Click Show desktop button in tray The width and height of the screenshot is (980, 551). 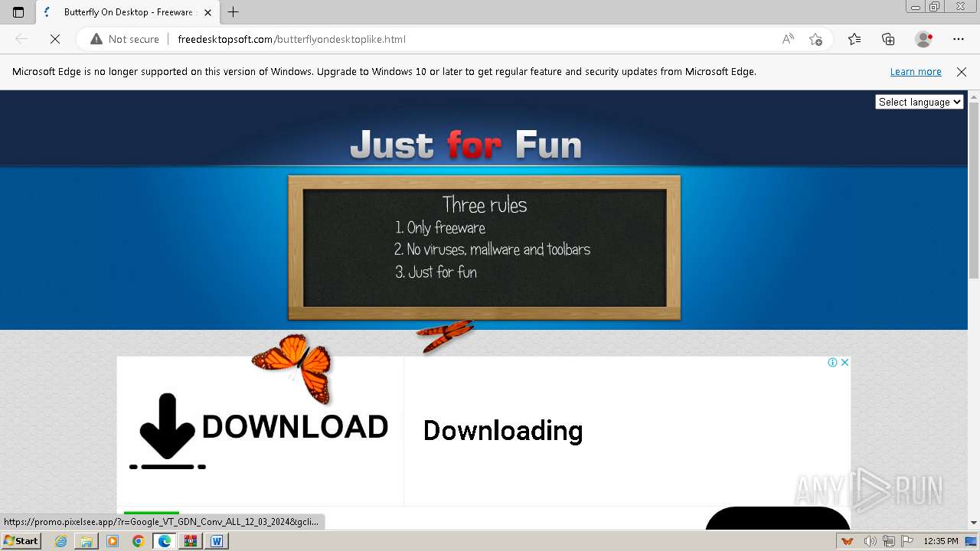972,541
